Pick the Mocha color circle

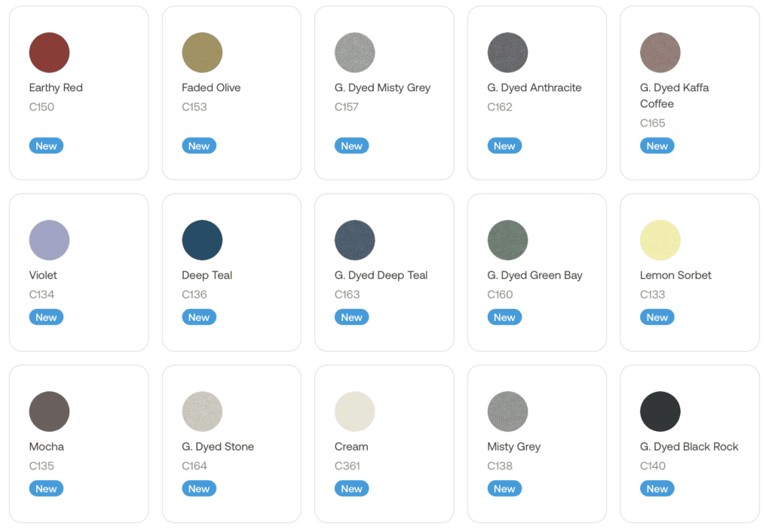pos(49,411)
